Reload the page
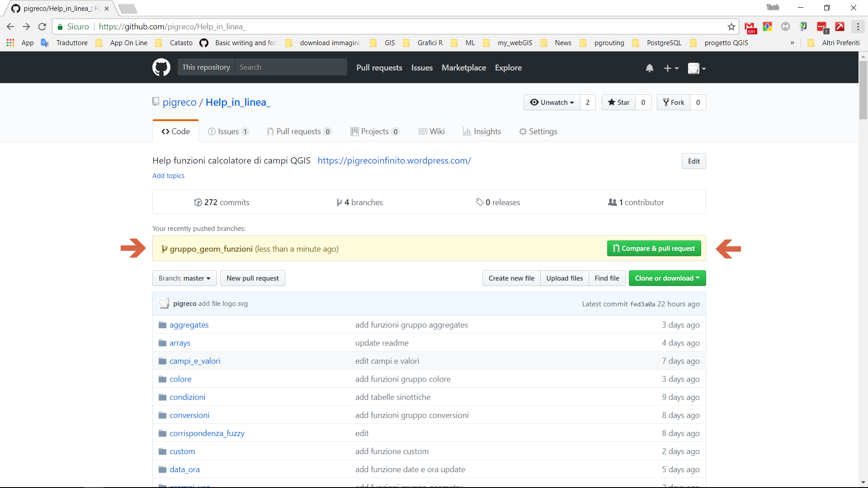This screenshot has height=488, width=868. [x=42, y=27]
